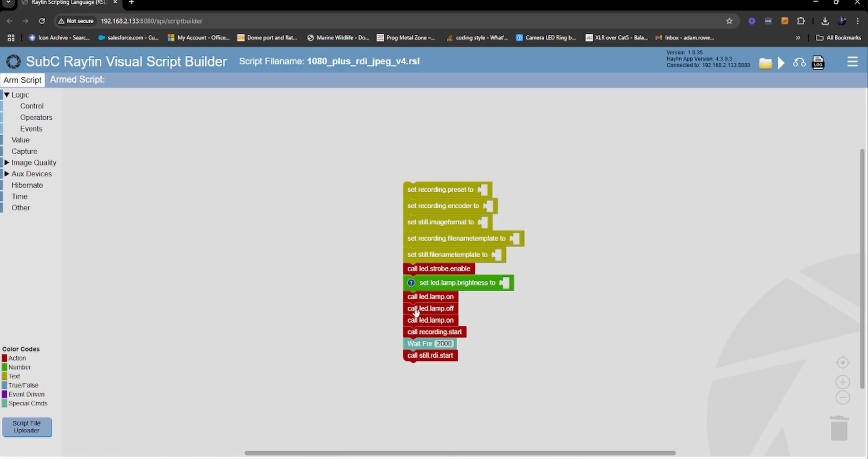Viewport: 868px width, 459px height.
Task: Zoom out the workspace with minus icon
Action: point(842,398)
